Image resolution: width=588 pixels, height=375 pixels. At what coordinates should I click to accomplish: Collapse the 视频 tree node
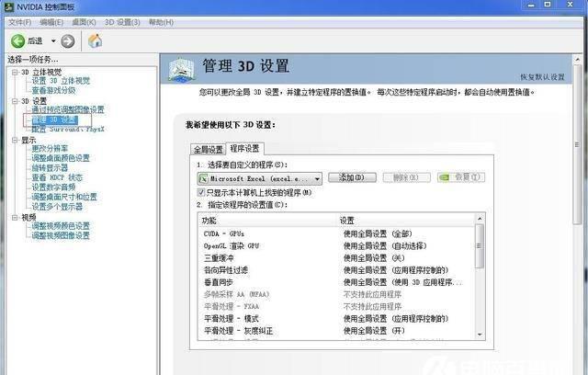15,217
